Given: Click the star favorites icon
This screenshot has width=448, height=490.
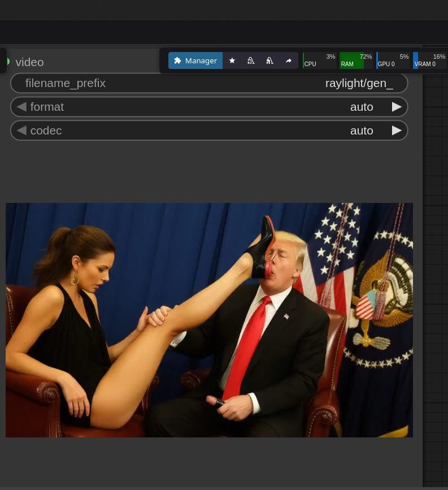Looking at the screenshot, I should point(232,60).
